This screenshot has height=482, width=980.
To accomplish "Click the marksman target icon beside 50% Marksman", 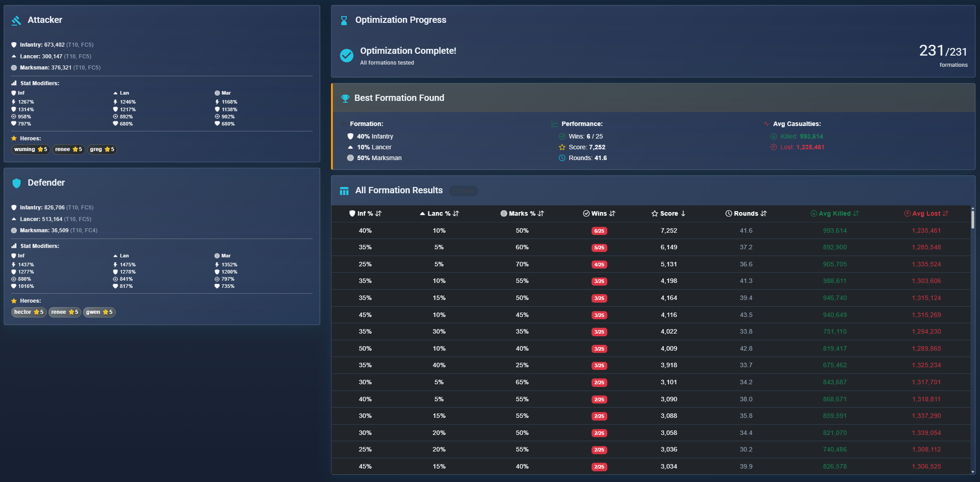I will click(350, 158).
